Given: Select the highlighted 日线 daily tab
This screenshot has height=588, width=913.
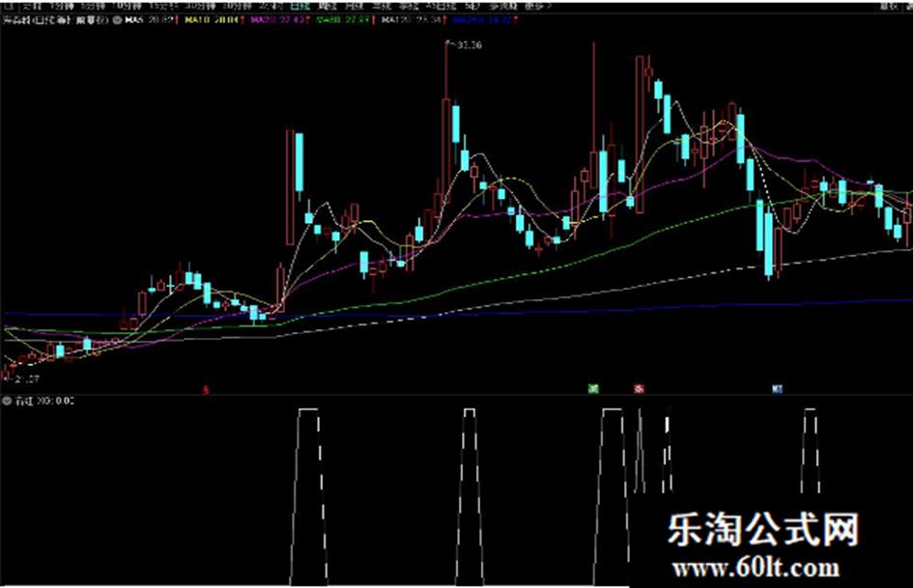Looking at the screenshot, I should coord(299,7).
